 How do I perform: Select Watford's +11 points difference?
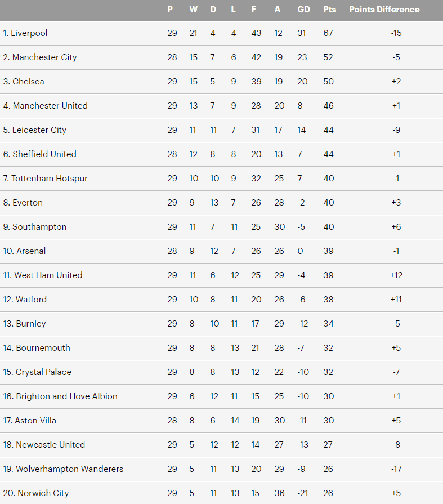click(x=396, y=300)
